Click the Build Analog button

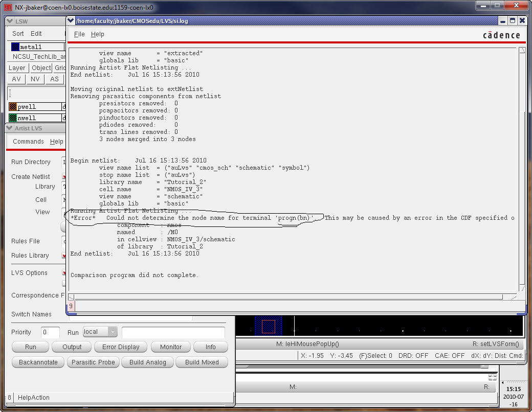147,362
